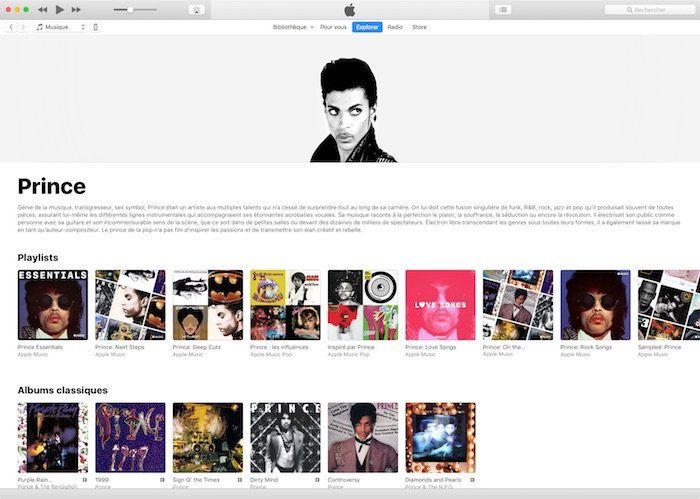The height and width of the screenshot is (499, 700).
Task: Open the Musique media type dropdown
Action: click(x=61, y=27)
